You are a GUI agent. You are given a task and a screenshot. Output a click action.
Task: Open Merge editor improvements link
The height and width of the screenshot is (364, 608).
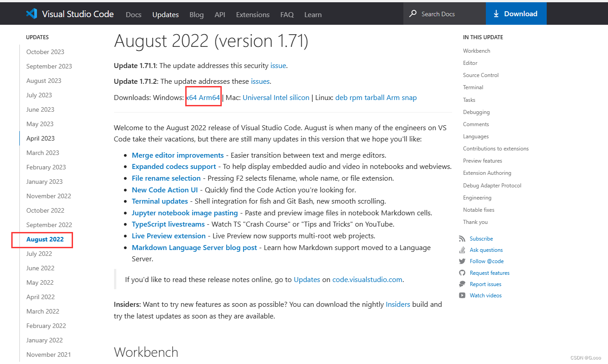point(178,155)
